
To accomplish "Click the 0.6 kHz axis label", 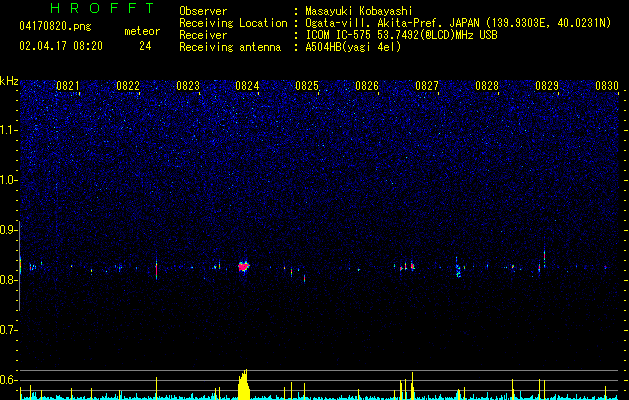I will tap(9, 380).
